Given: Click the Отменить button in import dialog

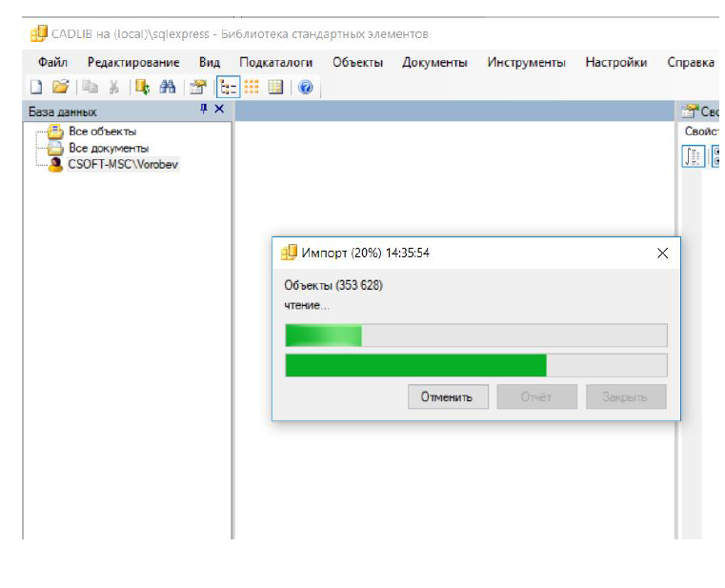Looking at the screenshot, I should point(448,397).
